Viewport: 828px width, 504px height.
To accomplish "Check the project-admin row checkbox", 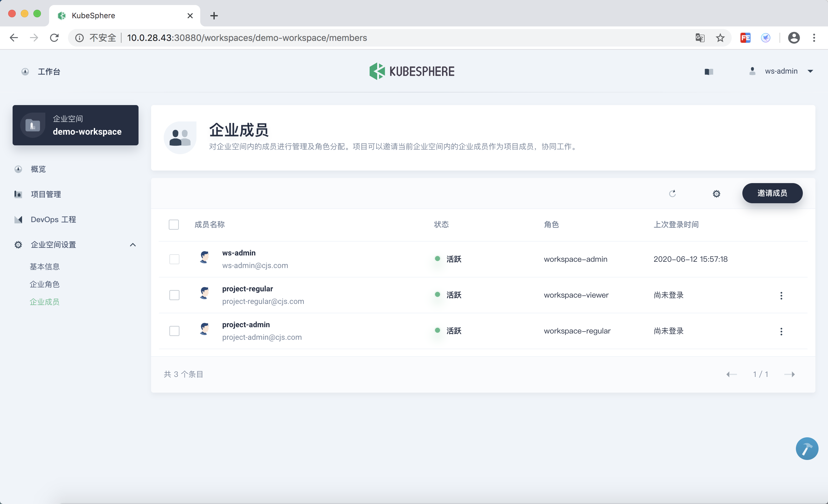I will click(174, 331).
